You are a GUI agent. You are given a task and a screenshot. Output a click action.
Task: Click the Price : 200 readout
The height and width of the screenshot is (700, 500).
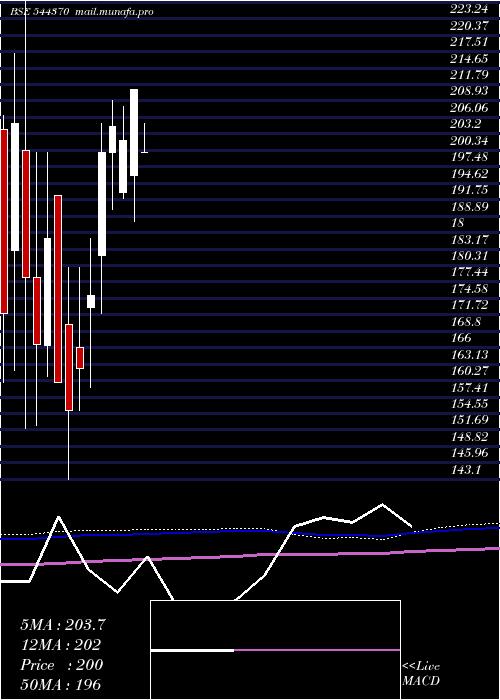pos(62,665)
